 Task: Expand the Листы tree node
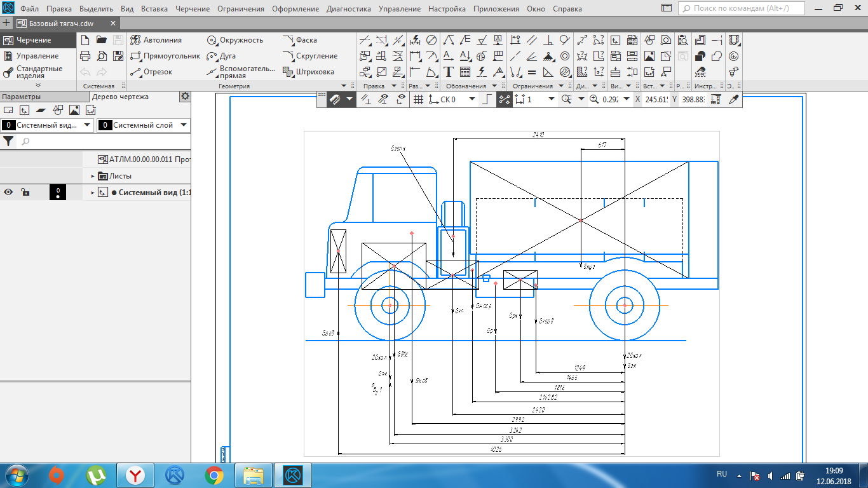93,176
